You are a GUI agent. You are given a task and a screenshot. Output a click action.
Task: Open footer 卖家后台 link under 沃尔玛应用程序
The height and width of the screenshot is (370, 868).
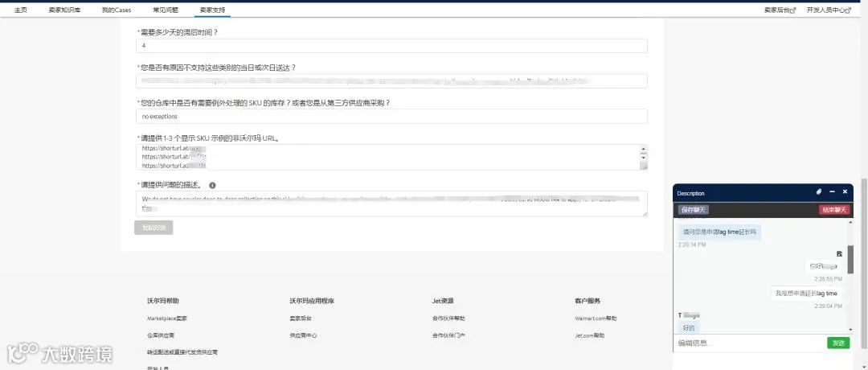301,319
